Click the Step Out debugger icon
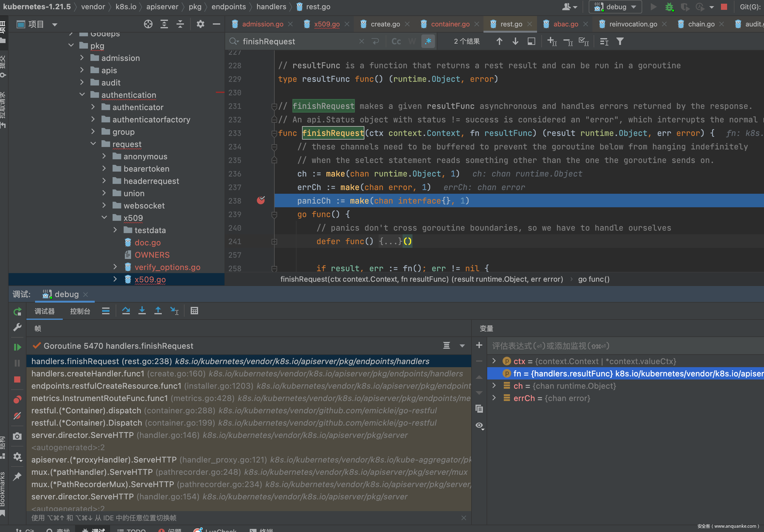Screen dimensions: 764x532 point(158,311)
